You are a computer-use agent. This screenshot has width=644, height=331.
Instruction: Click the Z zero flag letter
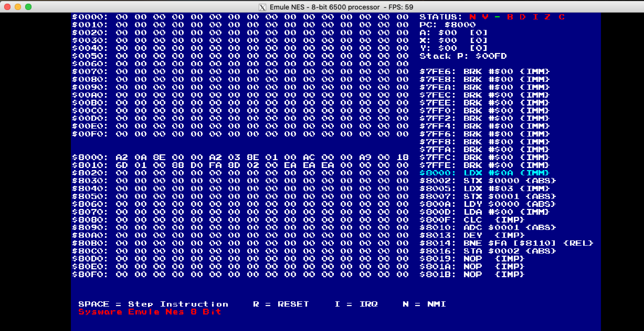point(547,17)
